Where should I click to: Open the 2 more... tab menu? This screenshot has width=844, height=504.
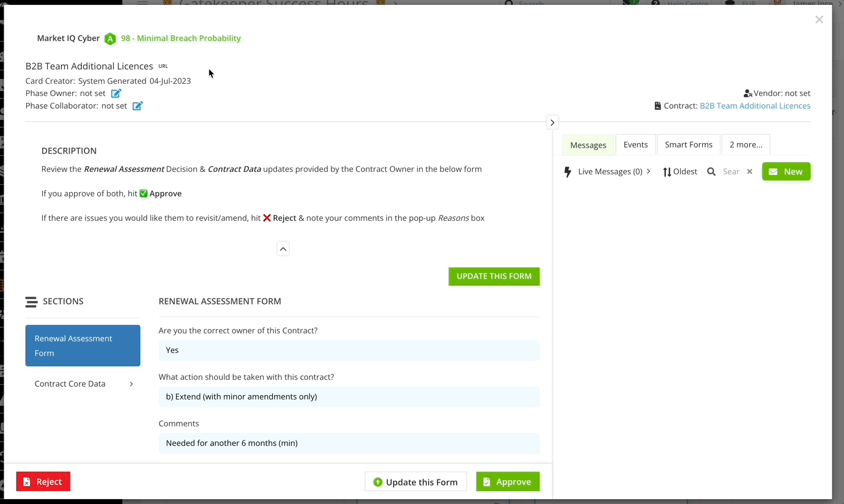pyautogui.click(x=746, y=144)
